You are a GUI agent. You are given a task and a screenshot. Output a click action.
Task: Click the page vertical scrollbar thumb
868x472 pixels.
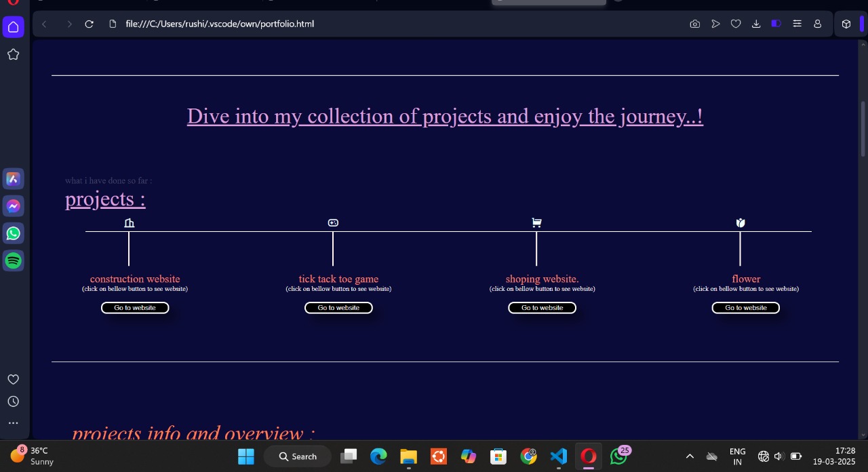click(863, 129)
